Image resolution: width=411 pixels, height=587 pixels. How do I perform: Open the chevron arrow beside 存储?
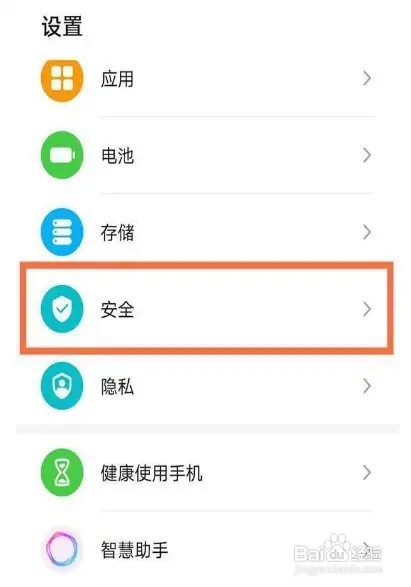click(x=367, y=232)
